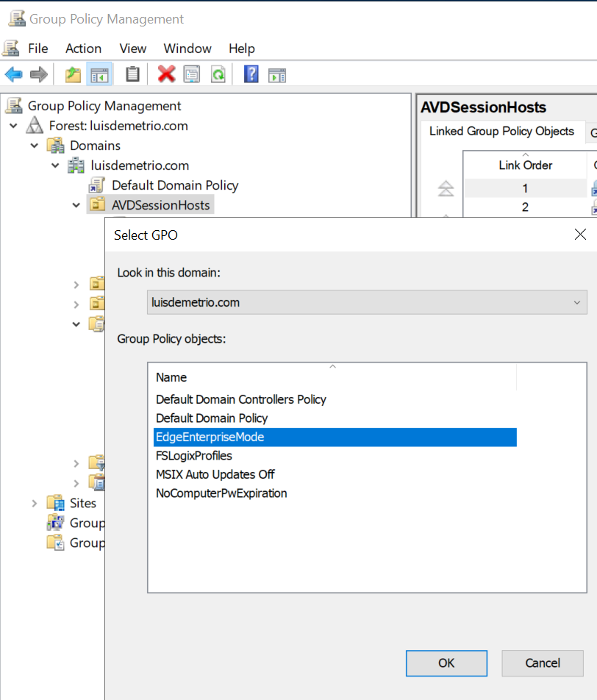Viewport: 597px width, 700px height.
Task: Click the Show/Hide Action Pane icon
Action: 277,75
